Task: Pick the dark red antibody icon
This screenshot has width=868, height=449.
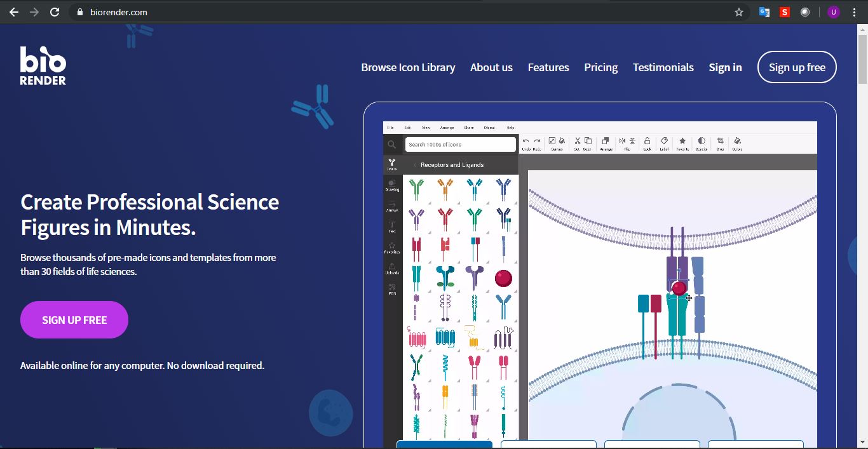Action: (445, 219)
